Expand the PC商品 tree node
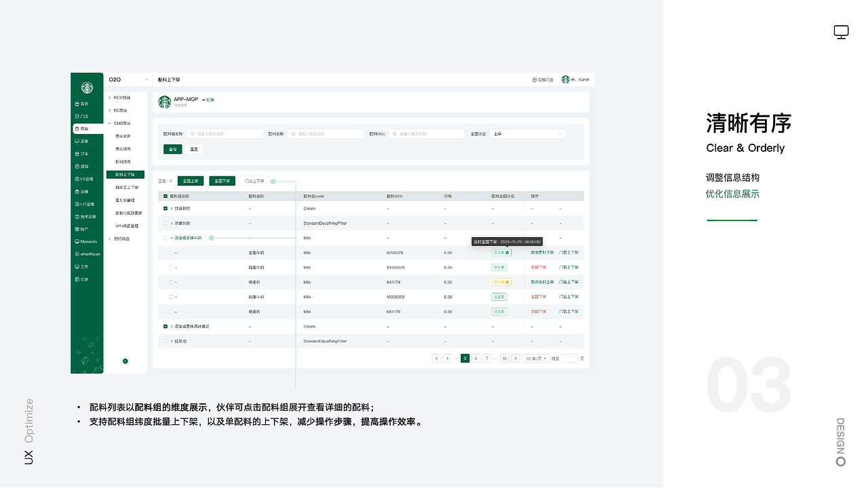Image resolution: width=868 pixels, height=488 pixels. [x=109, y=110]
